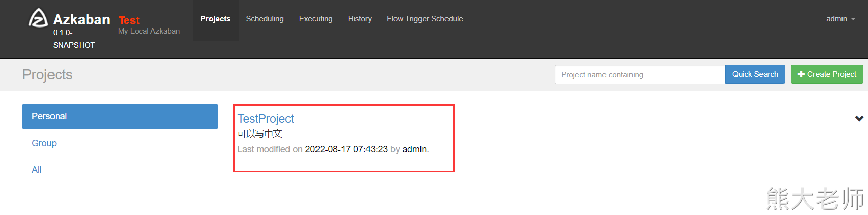Open the Executing flows page
The height and width of the screenshot is (215, 868).
pos(315,19)
